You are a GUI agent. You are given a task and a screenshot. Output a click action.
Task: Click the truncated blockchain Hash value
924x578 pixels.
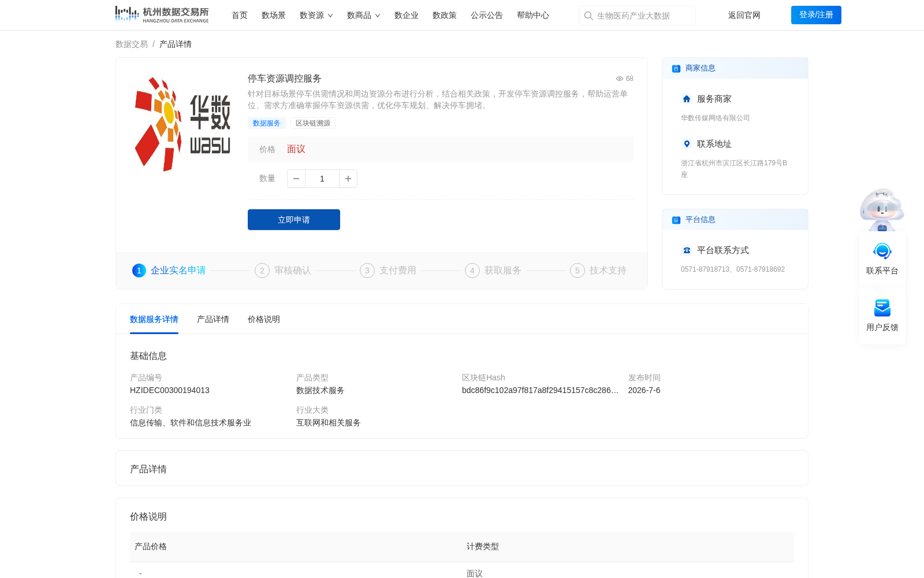click(x=540, y=391)
